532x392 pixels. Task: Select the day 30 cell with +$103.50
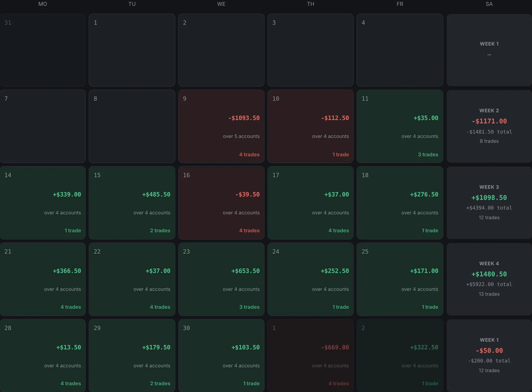point(221,356)
